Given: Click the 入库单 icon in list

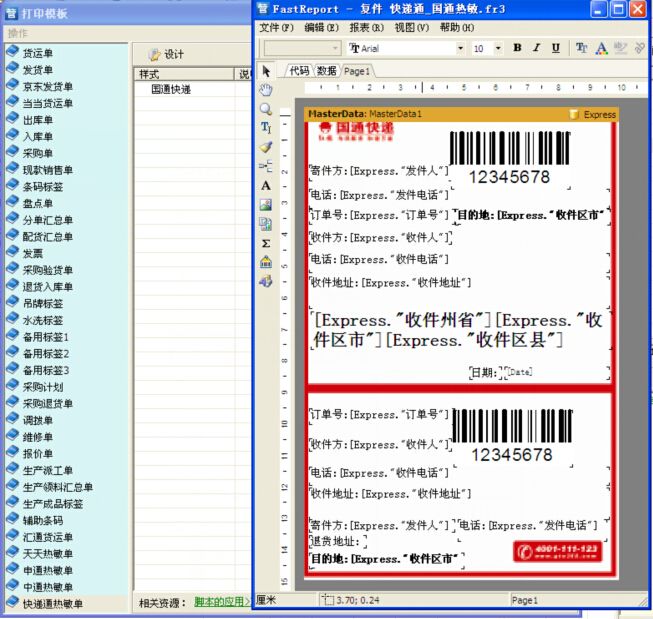Looking at the screenshot, I should (x=12, y=135).
